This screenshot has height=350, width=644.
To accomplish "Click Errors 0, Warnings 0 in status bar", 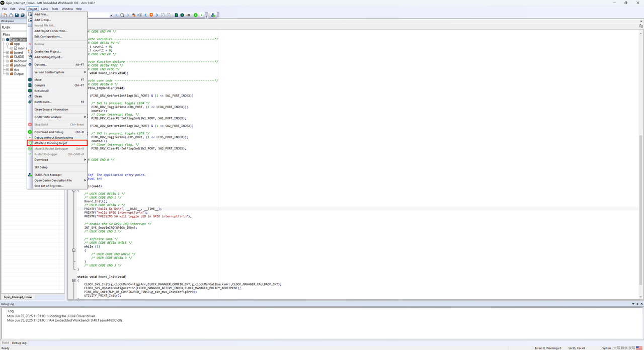I will click(548, 348).
